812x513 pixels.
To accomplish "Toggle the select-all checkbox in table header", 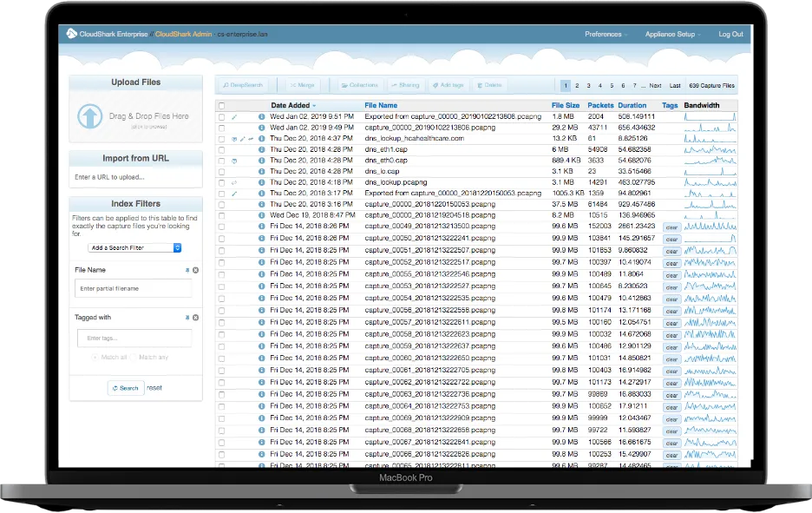I will pyautogui.click(x=222, y=105).
